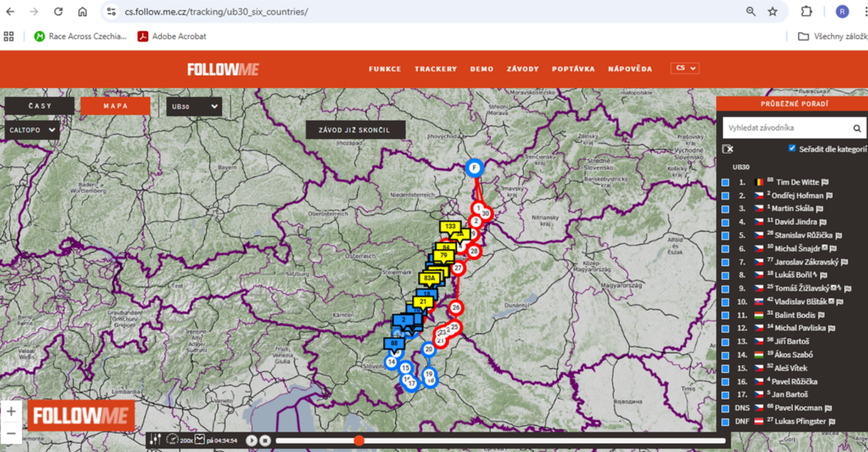Click the search magnifier in racer search box

857,129
